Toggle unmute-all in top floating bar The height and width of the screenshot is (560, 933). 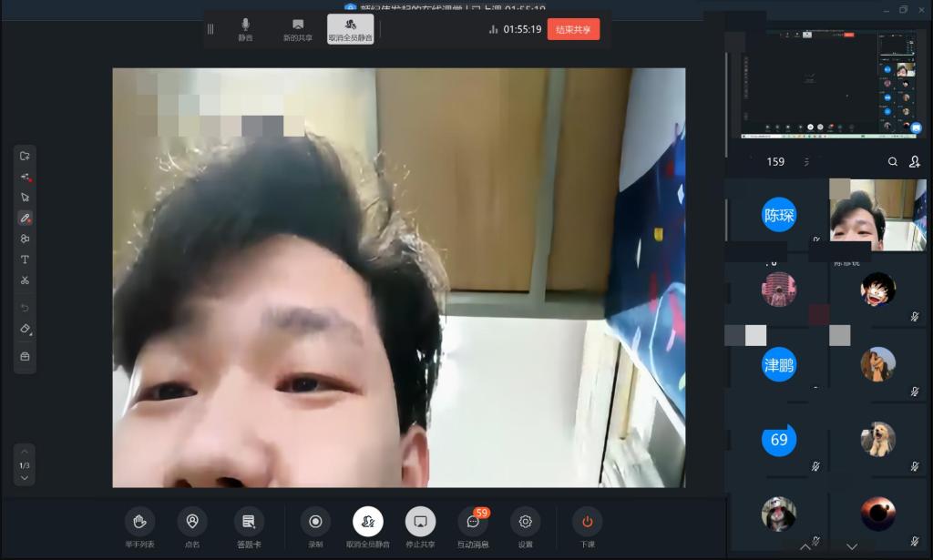350,29
